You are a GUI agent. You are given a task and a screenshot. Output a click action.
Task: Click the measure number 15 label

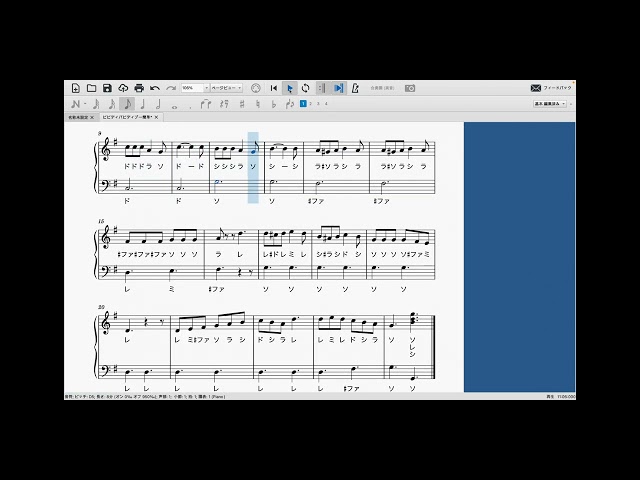coord(101,221)
